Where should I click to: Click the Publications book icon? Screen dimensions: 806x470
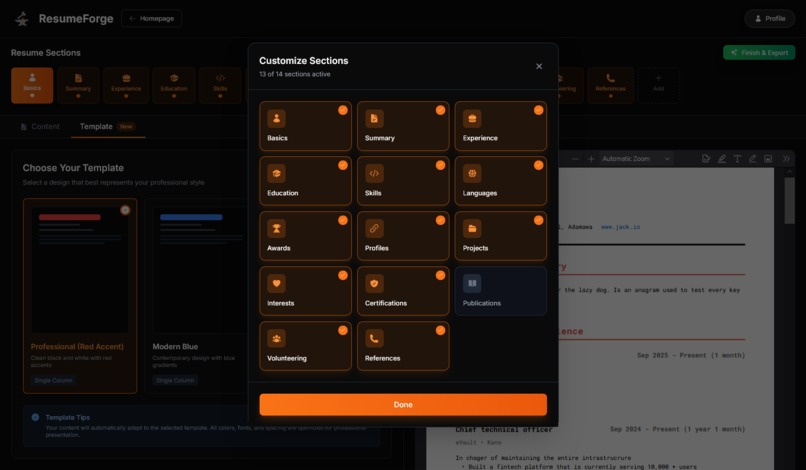[x=472, y=284]
